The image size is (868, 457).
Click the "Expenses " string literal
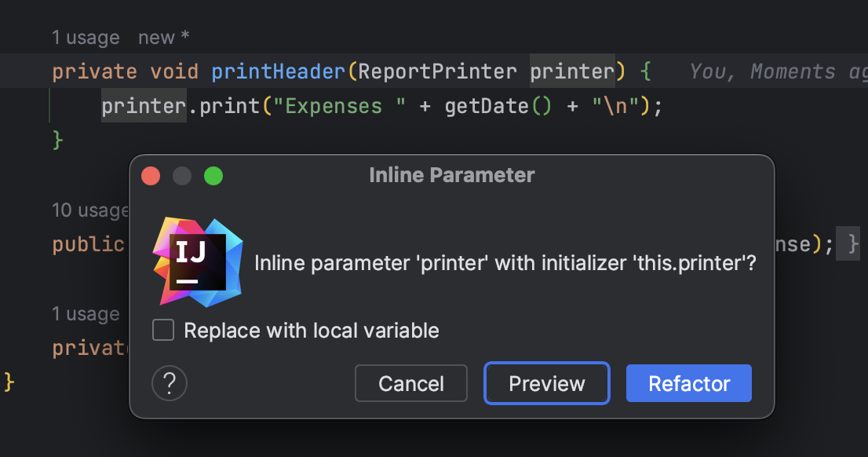click(x=339, y=106)
